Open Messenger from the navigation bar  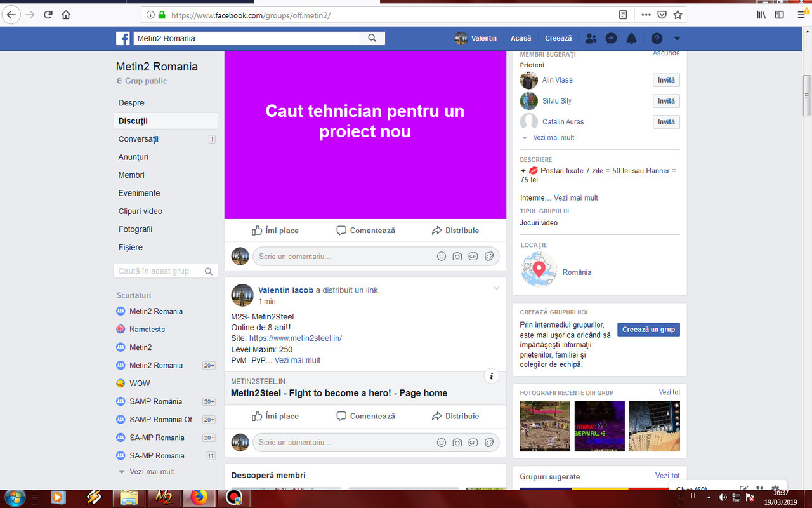611,38
